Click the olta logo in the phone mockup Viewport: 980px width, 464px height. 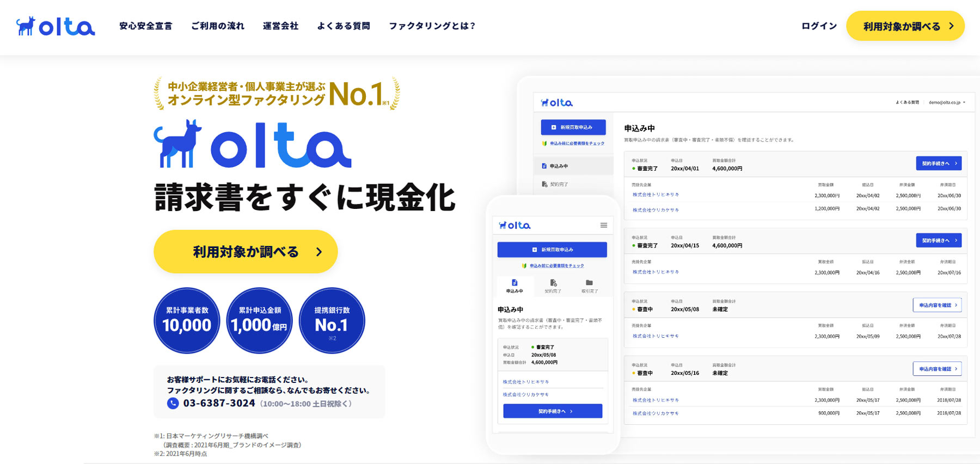[x=514, y=225]
